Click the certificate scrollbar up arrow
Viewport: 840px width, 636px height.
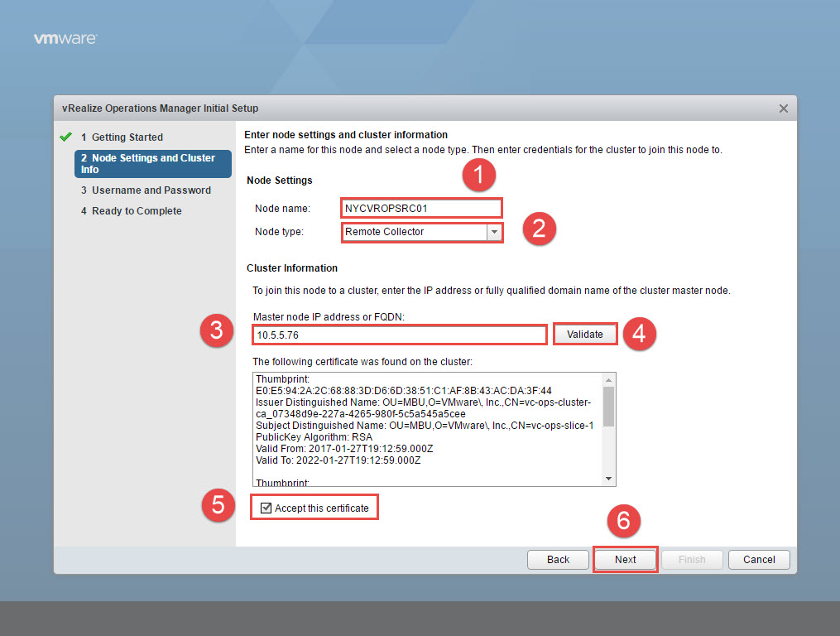click(x=608, y=380)
